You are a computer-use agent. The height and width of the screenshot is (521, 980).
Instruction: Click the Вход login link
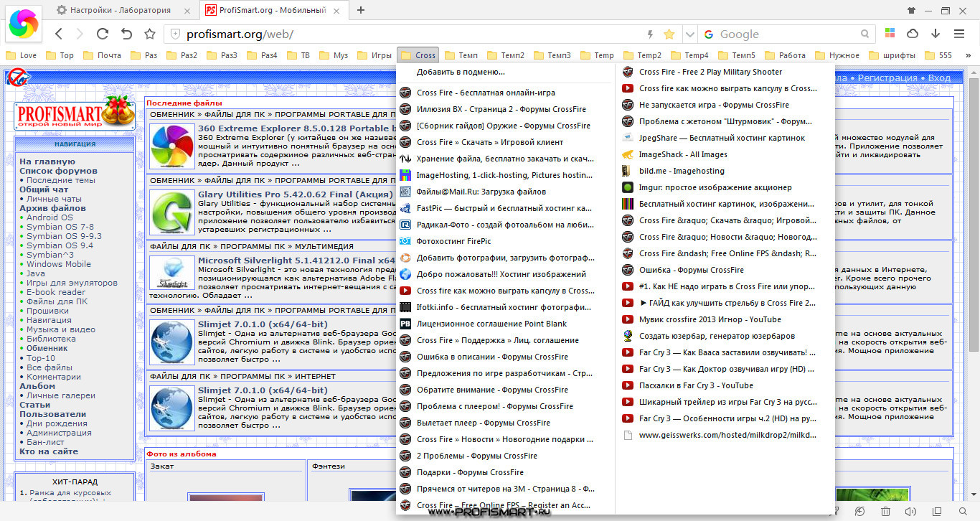coord(939,78)
